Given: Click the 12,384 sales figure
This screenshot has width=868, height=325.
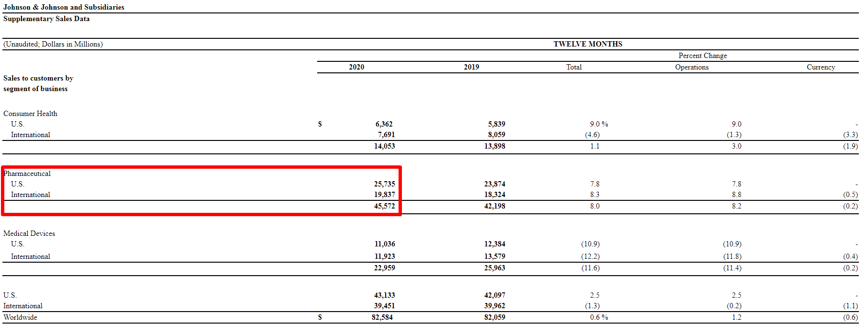Looking at the screenshot, I should tap(495, 244).
